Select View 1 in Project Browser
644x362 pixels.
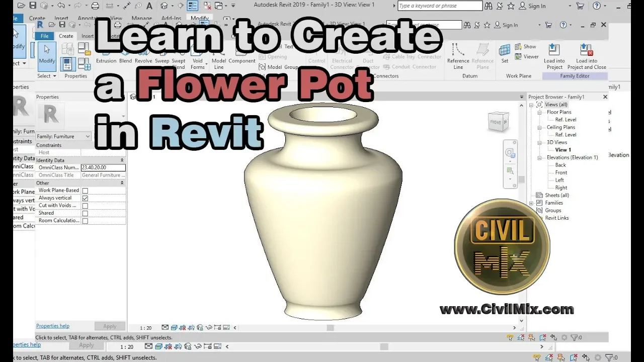(563, 150)
